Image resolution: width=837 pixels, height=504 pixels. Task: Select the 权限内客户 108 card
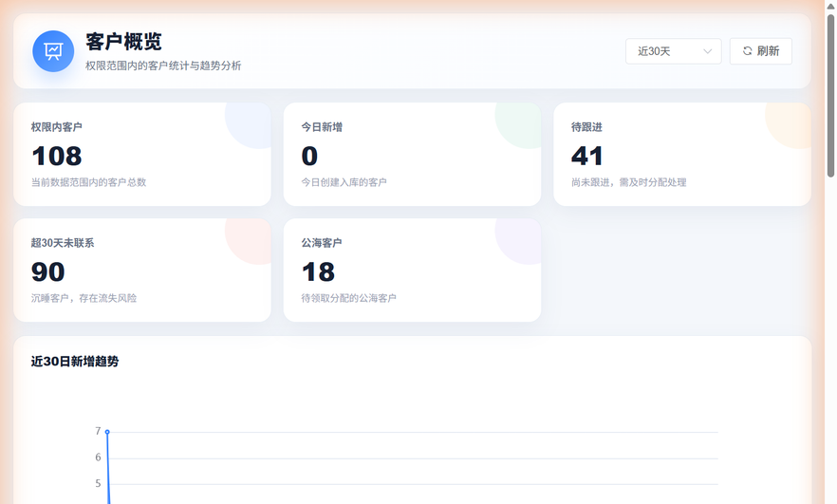point(142,155)
